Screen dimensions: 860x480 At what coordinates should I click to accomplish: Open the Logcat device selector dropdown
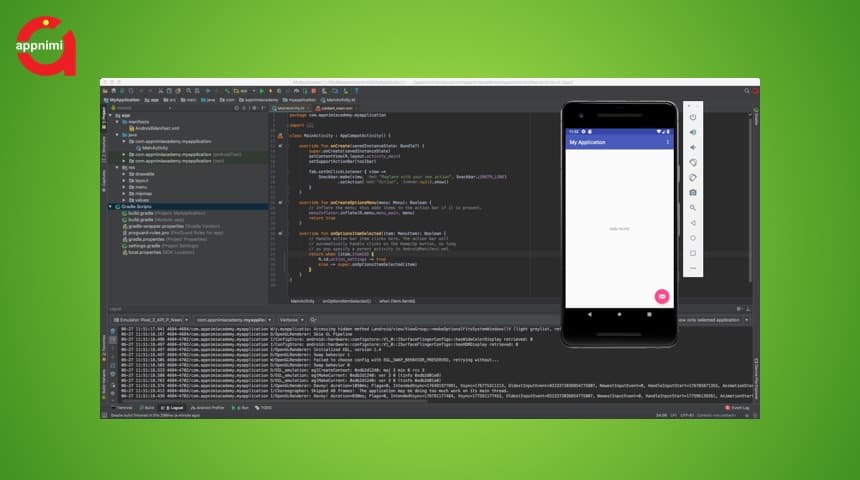[x=150, y=319]
